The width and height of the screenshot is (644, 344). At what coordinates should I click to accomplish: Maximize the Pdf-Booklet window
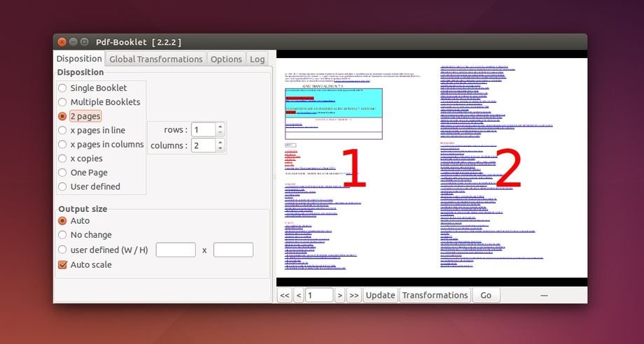(x=84, y=42)
